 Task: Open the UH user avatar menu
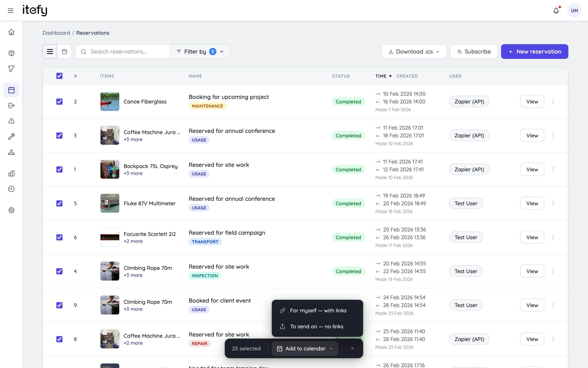pos(574,10)
